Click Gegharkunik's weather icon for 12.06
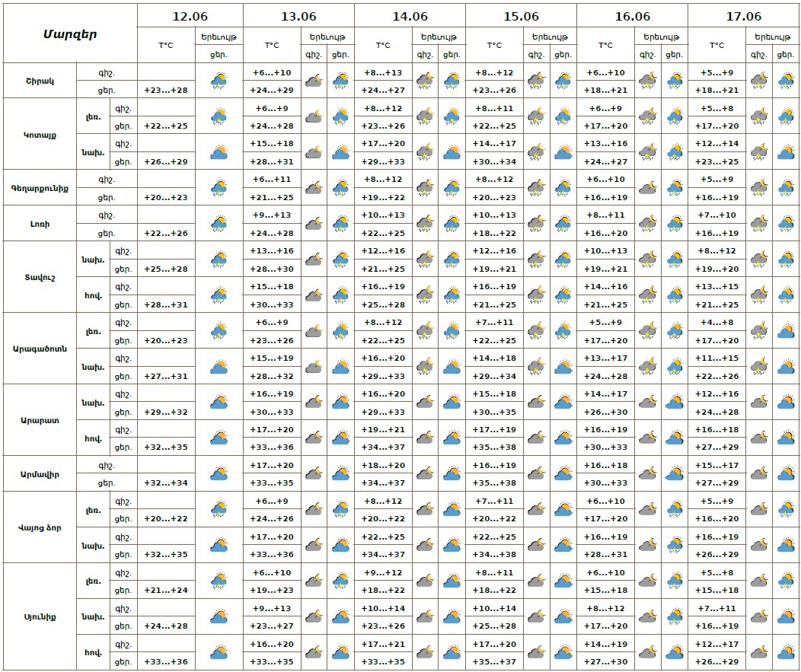801x672 pixels. (219, 188)
